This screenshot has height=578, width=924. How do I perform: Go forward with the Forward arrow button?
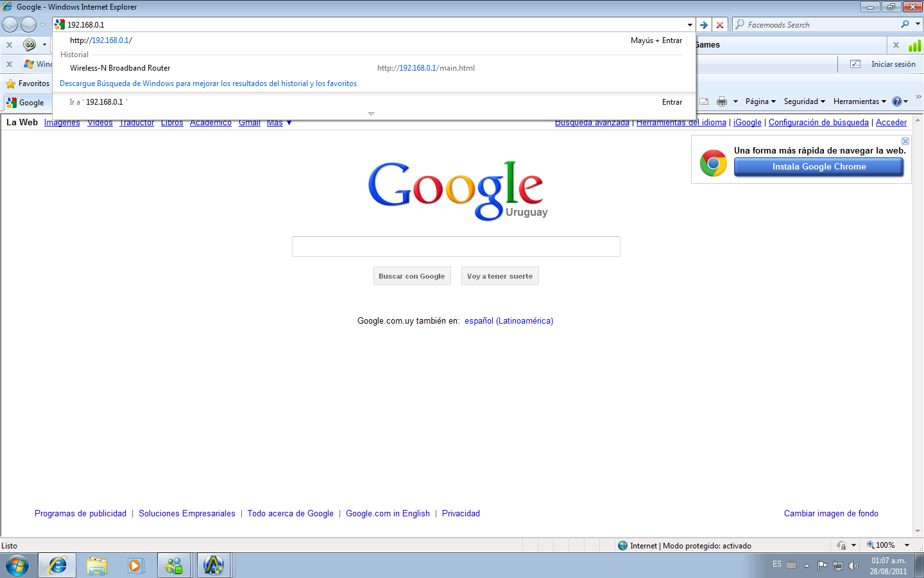28,24
